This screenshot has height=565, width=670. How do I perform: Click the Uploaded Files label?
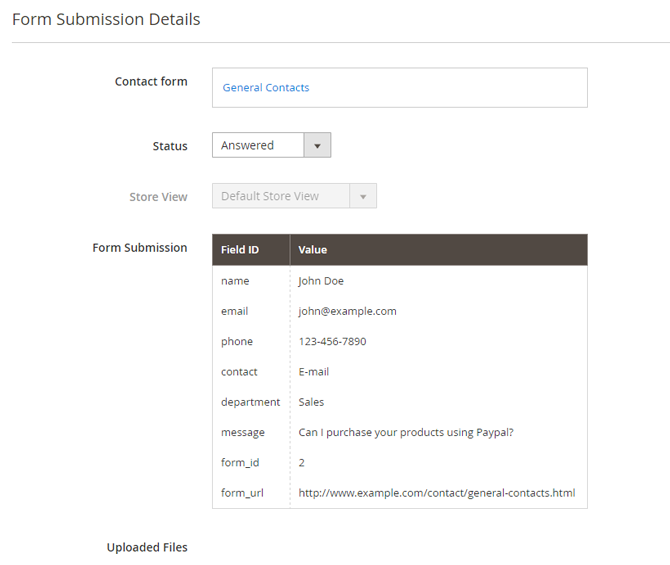(147, 547)
